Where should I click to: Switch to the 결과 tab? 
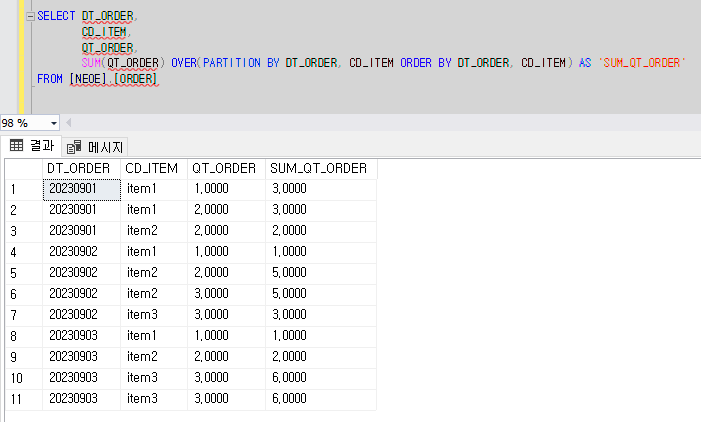[x=32, y=145]
